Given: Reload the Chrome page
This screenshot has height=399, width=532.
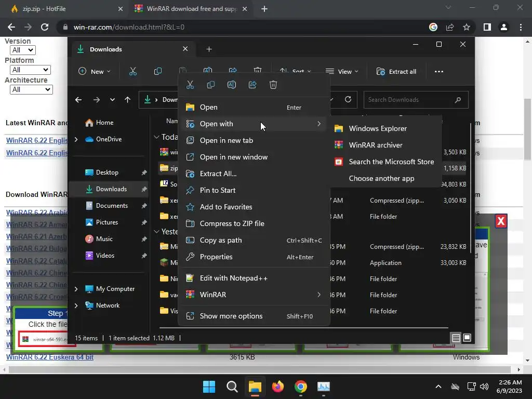Looking at the screenshot, I should [45, 27].
